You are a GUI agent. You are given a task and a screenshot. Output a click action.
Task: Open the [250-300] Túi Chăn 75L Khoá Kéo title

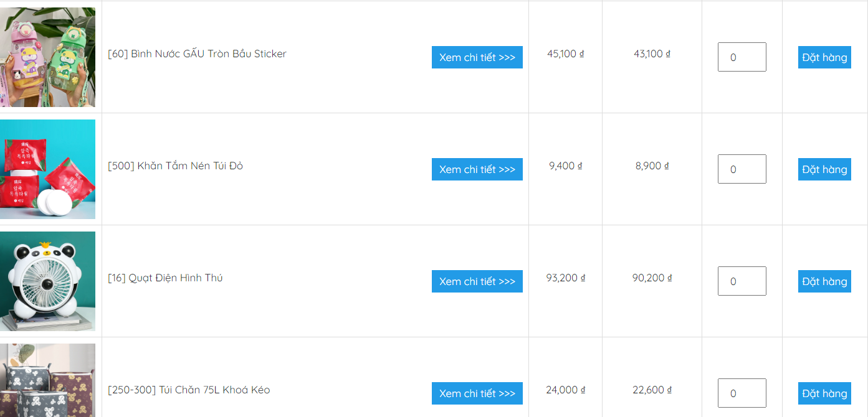point(189,390)
